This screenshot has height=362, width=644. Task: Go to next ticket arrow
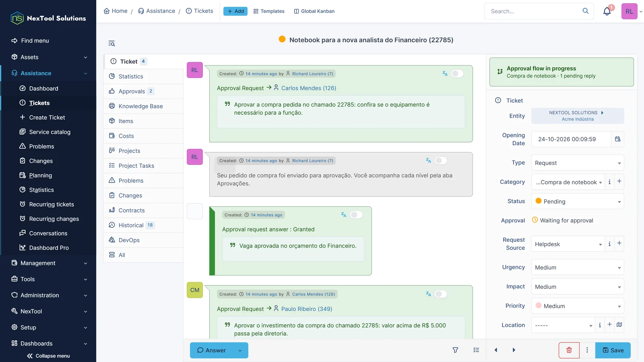pyautogui.click(x=514, y=350)
